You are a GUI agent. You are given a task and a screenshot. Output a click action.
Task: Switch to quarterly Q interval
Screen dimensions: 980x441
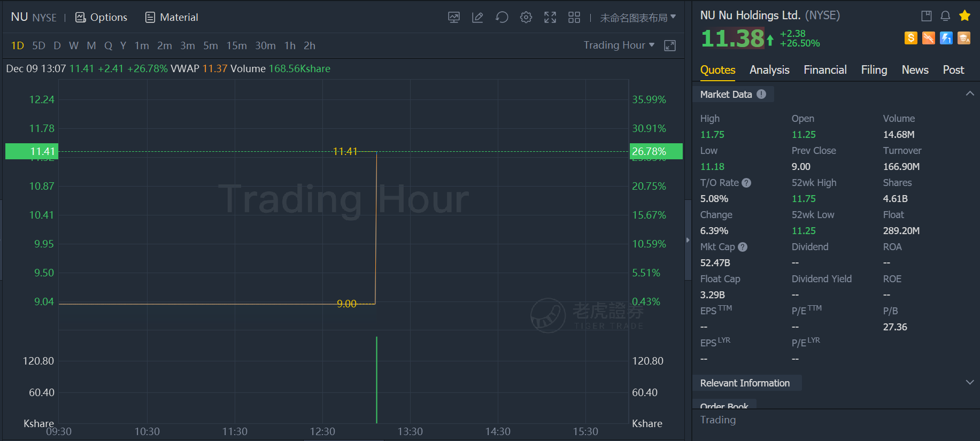coord(109,46)
